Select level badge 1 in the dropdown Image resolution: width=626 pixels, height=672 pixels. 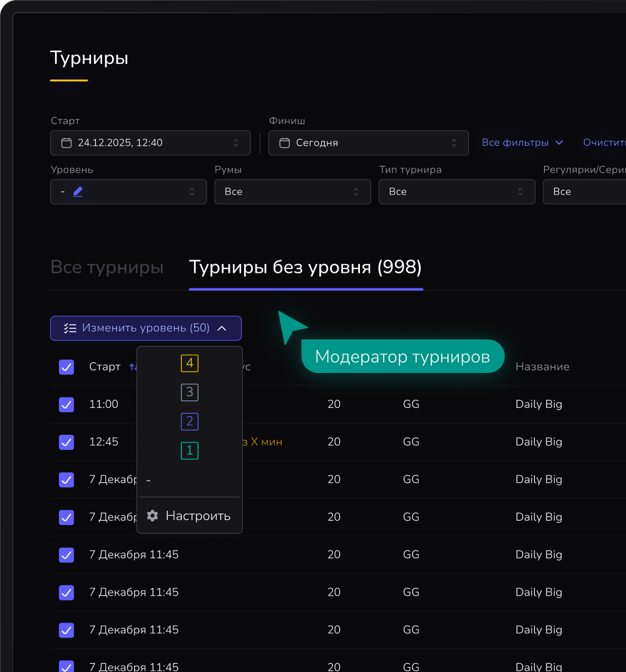coord(190,451)
